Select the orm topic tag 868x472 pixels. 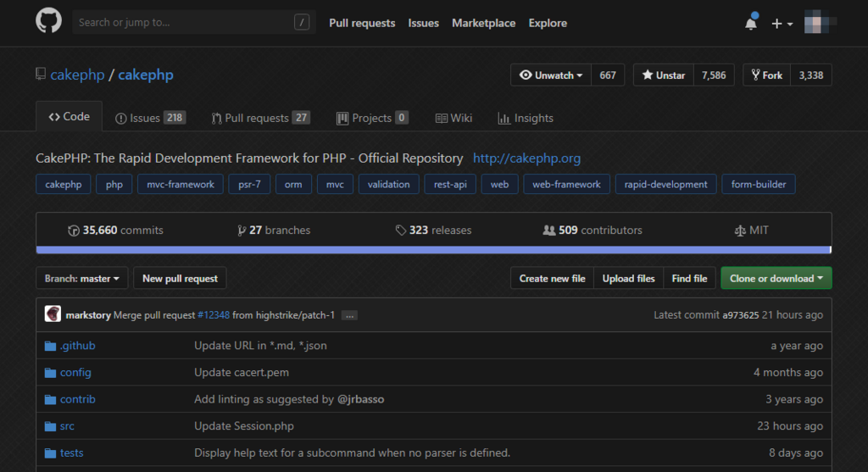(293, 184)
